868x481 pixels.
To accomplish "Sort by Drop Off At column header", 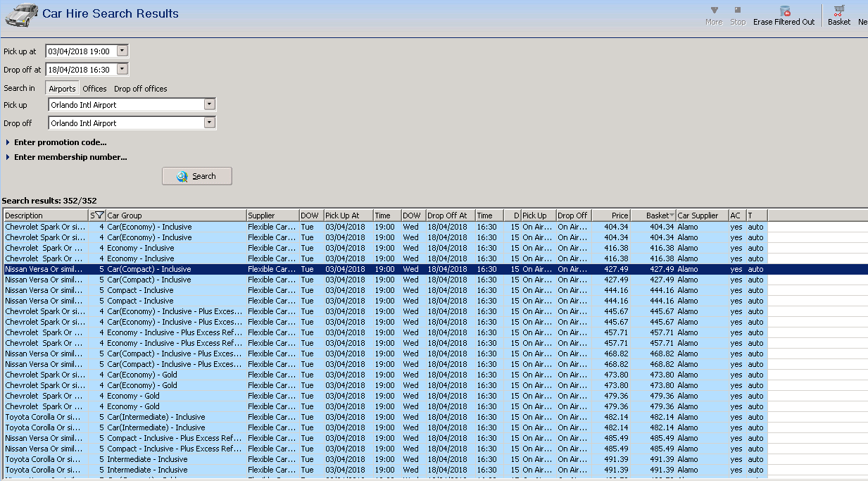I will point(451,215).
